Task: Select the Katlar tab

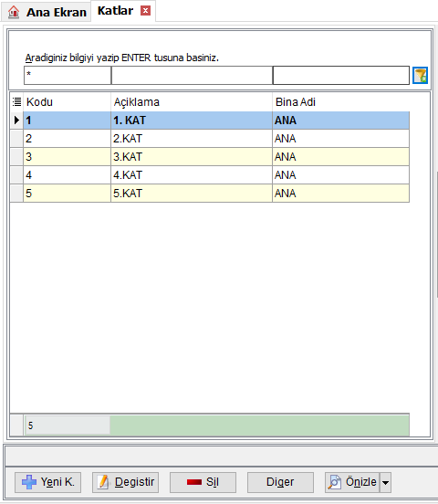Action: [x=115, y=11]
